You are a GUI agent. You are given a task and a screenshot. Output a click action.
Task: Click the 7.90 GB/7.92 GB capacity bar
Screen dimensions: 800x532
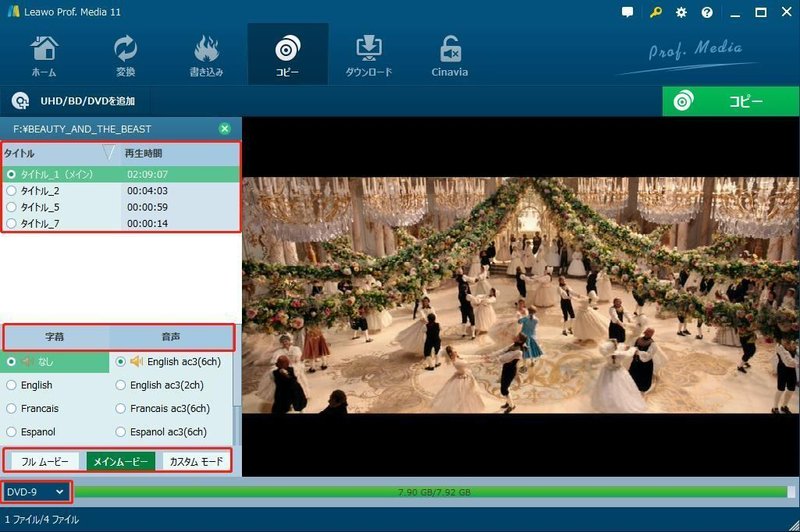click(x=434, y=492)
